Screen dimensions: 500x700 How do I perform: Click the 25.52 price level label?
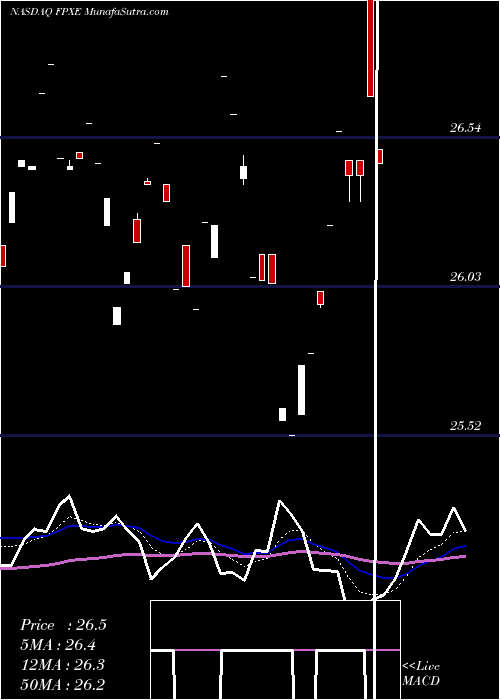466,426
